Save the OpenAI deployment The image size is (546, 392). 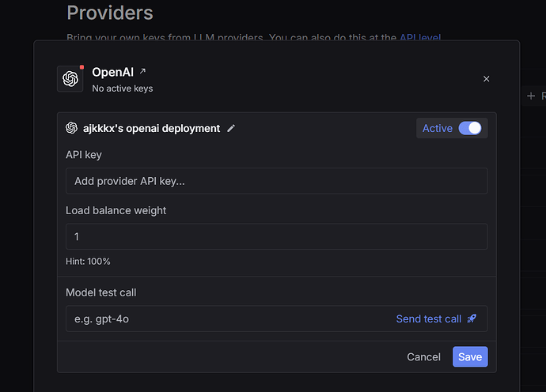pos(470,356)
